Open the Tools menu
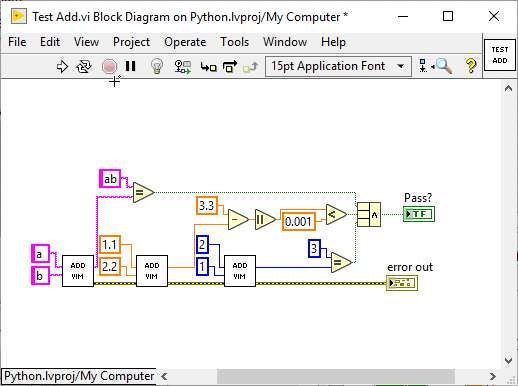Image resolution: width=518 pixels, height=386 pixels. 234,42
